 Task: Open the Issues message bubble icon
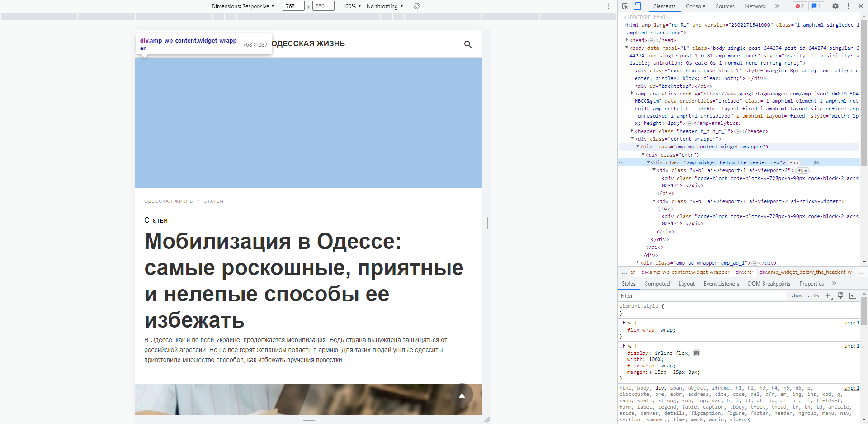point(816,6)
